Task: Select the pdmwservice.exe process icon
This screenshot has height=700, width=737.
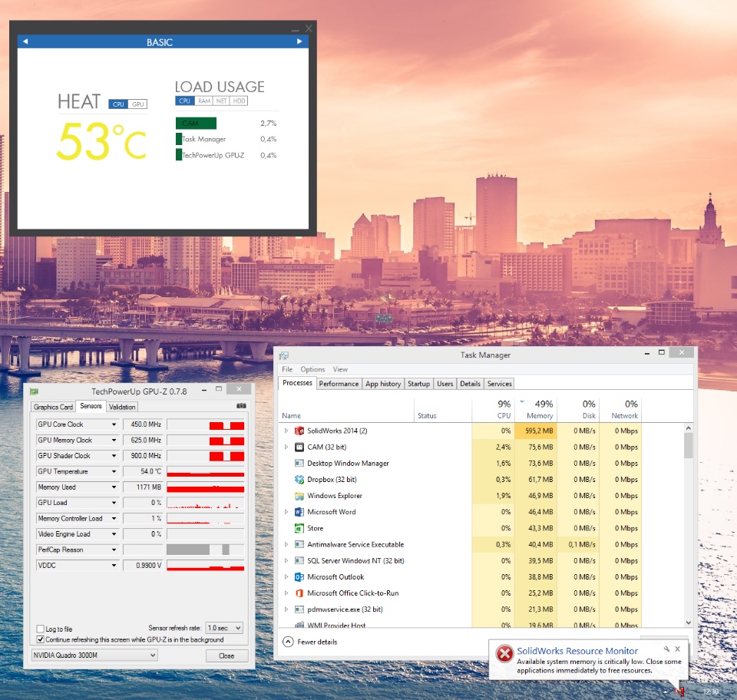Action: [299, 609]
